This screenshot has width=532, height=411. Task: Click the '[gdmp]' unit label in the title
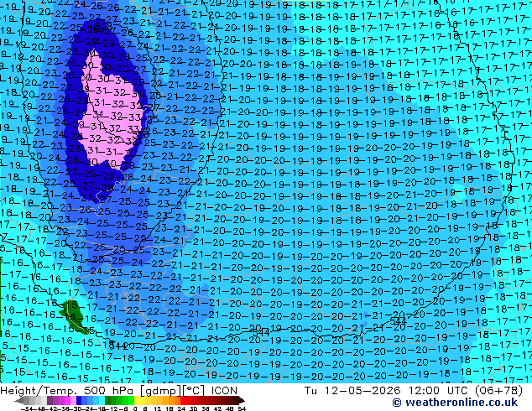[160, 391]
